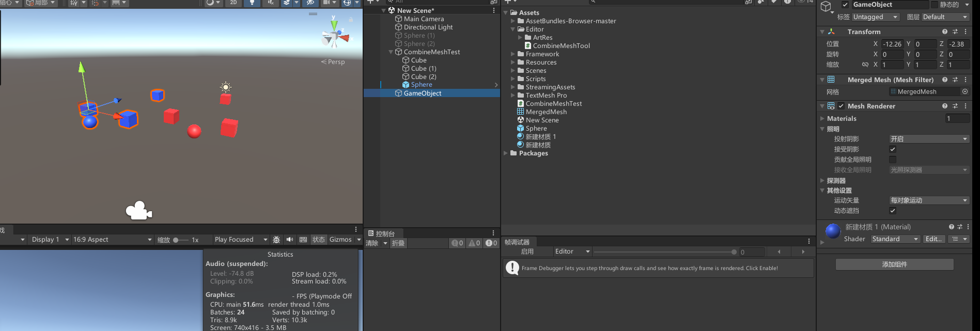
Task: Toggle scene audio mute icon
Action: coord(270,3)
